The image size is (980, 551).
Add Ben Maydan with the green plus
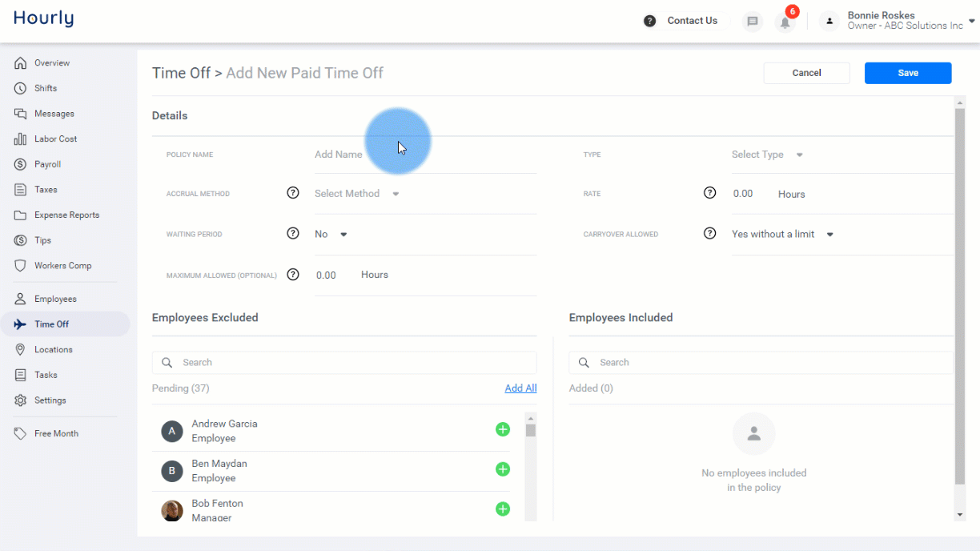[x=503, y=469]
